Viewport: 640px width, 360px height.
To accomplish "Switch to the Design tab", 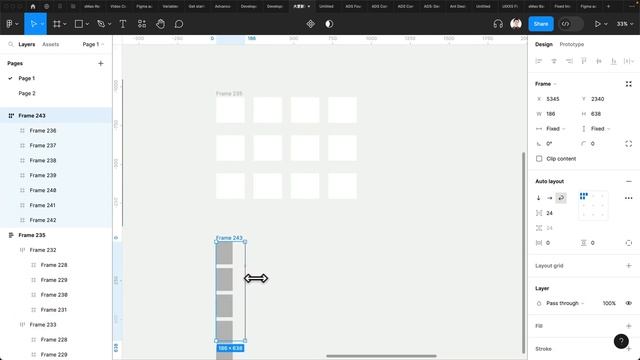I will [544, 44].
